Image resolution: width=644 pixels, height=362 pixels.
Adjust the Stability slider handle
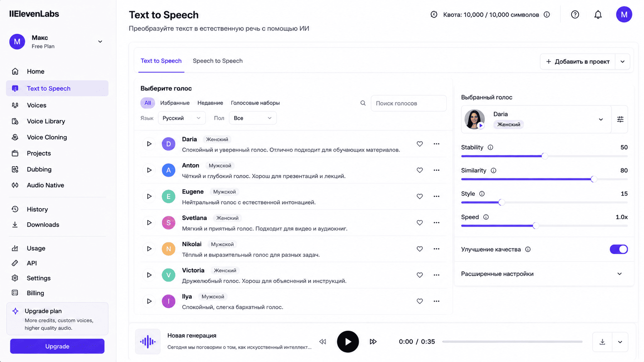point(544,156)
